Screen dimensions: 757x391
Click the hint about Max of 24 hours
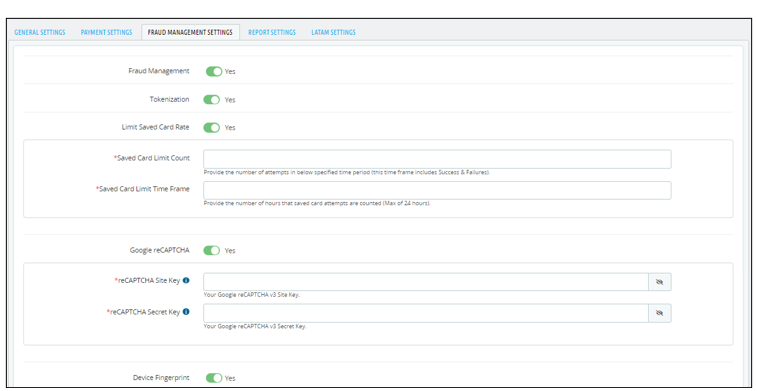pyautogui.click(x=317, y=203)
